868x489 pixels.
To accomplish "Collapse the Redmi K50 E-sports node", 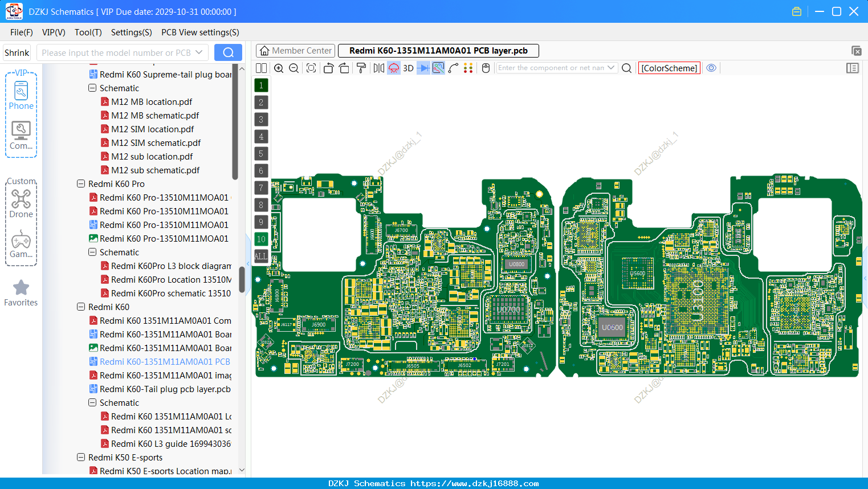I will pyautogui.click(x=81, y=458).
